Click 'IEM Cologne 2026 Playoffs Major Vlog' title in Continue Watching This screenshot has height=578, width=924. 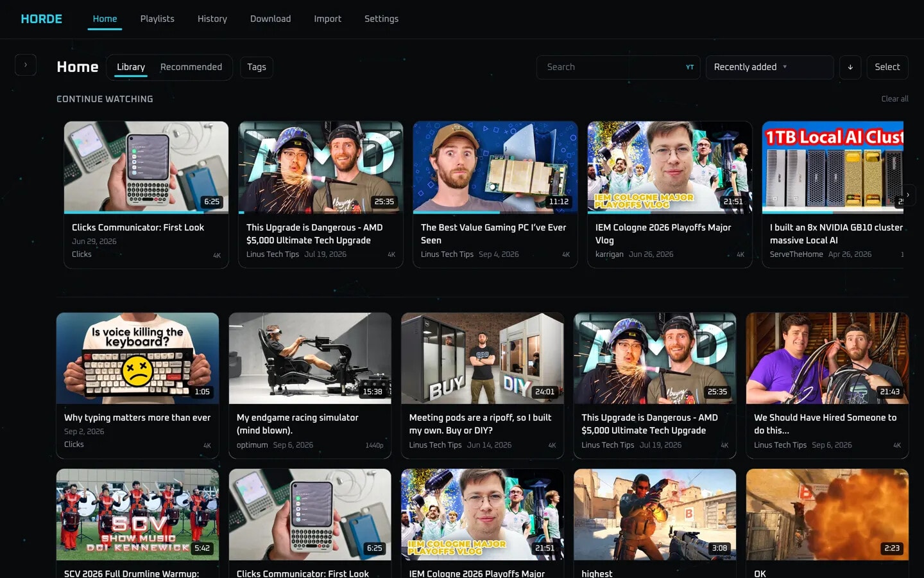click(663, 234)
